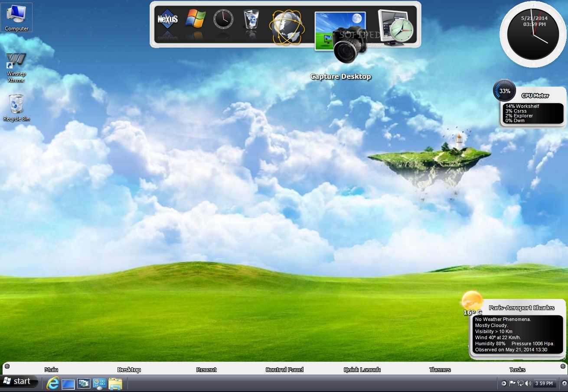568x392 pixels.
Task: Click the CPU Meter title label
Action: pos(535,96)
